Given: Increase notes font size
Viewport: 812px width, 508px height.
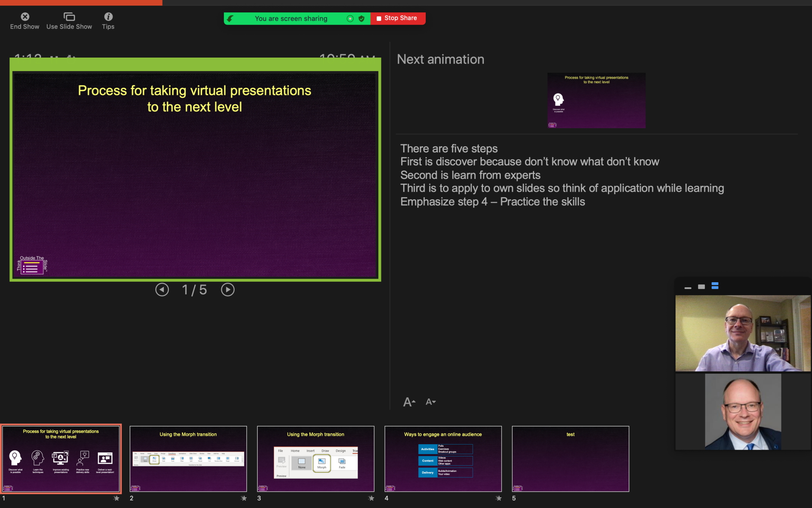Looking at the screenshot, I should [x=409, y=402].
